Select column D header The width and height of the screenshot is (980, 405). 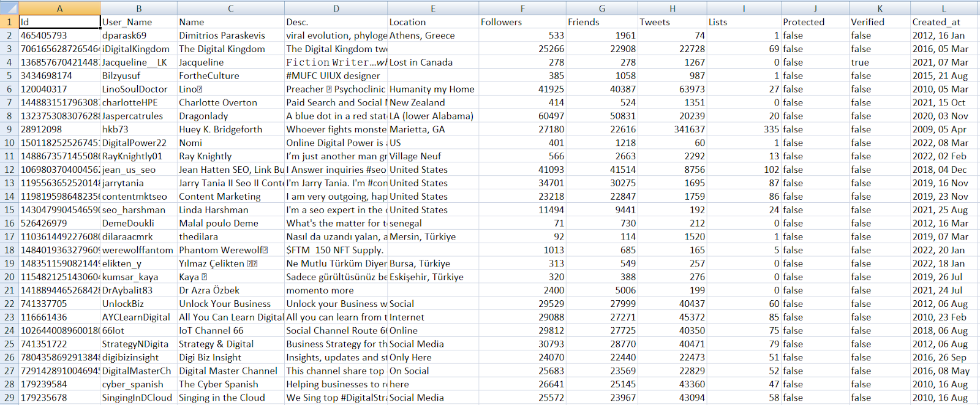coord(336,8)
